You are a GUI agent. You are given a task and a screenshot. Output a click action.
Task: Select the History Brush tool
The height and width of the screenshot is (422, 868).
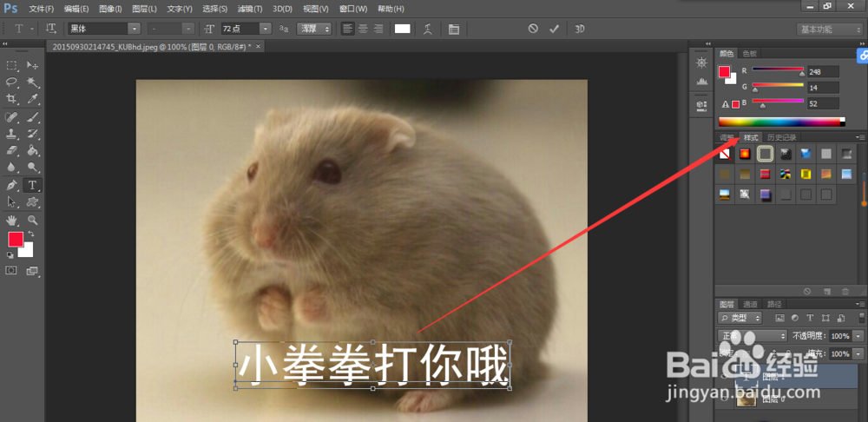(33, 134)
